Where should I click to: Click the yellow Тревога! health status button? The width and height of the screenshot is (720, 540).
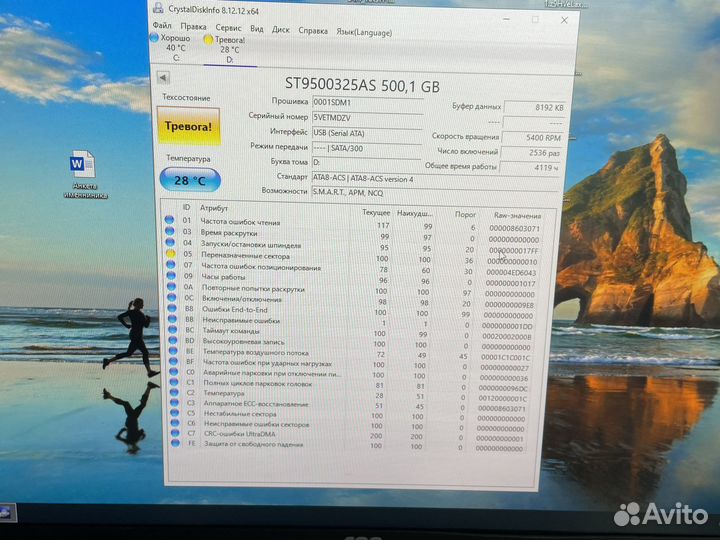pyautogui.click(x=189, y=127)
